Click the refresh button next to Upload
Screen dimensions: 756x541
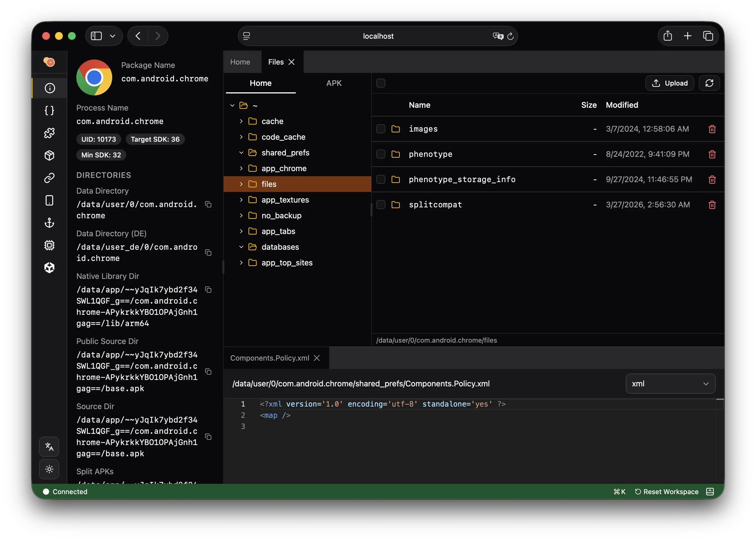pos(709,83)
